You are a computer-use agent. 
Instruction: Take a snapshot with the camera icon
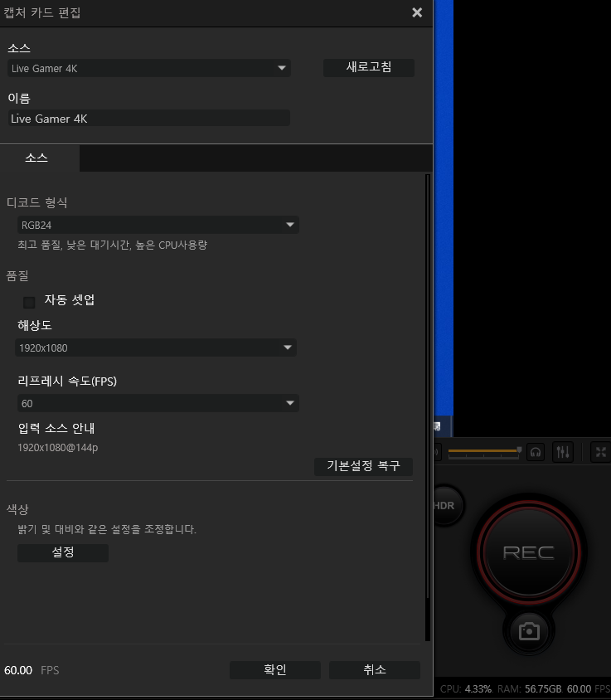click(529, 631)
